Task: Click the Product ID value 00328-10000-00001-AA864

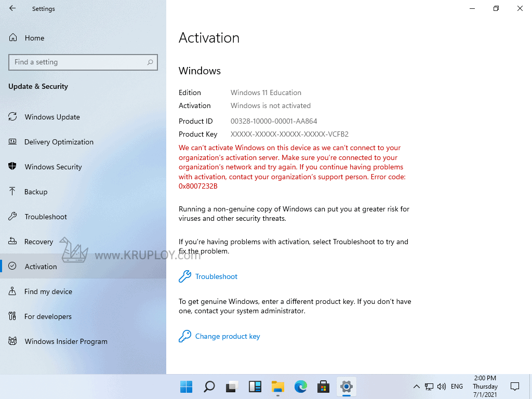Action: 274,121
